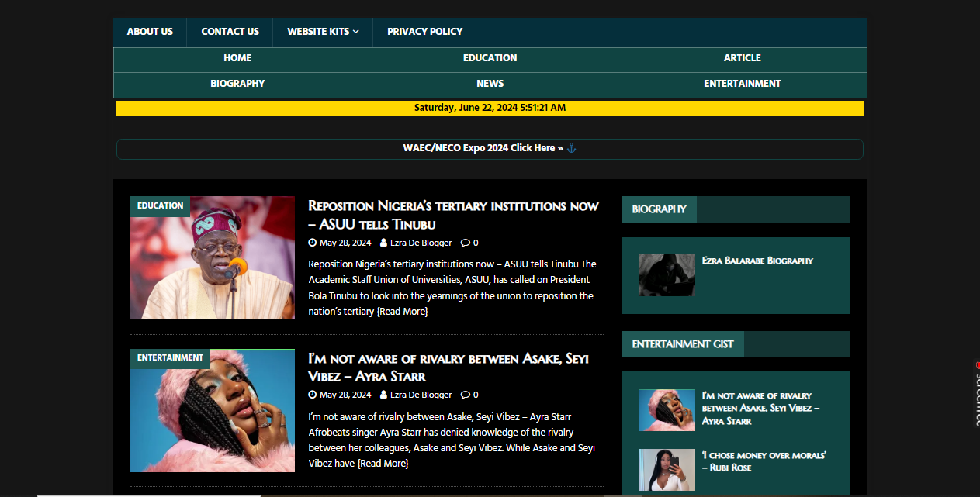This screenshot has width=980, height=497.
Task: Click the anchor icon after WAEC/NECO Expo
Action: coord(572,148)
